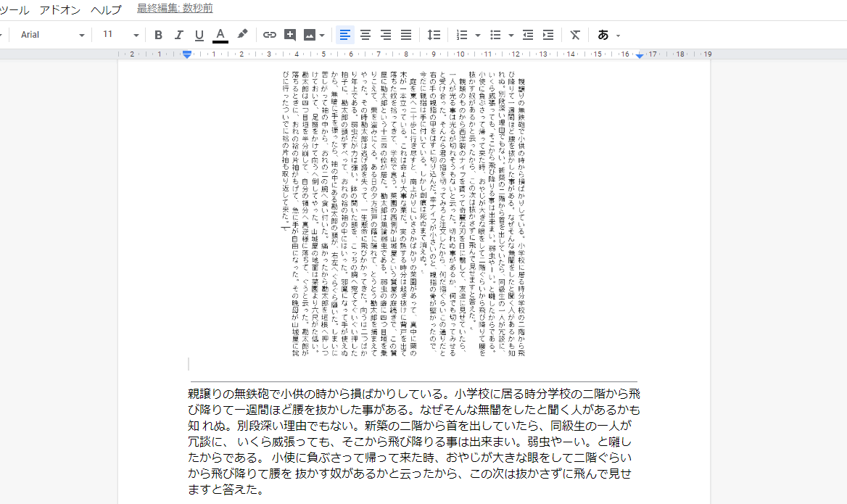Screen dimensions: 847x504
Task: Open the Arial font dropdown
Action: (52, 35)
